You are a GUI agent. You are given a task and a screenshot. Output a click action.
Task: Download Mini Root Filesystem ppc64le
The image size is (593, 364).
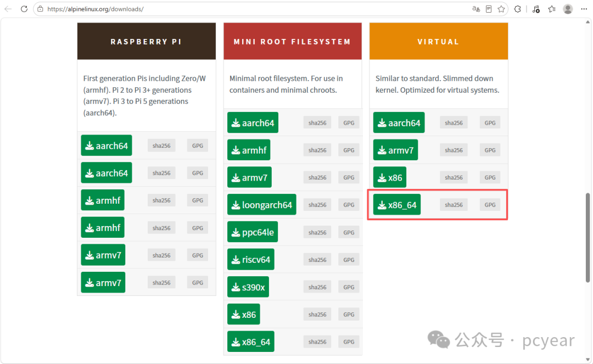252,232
